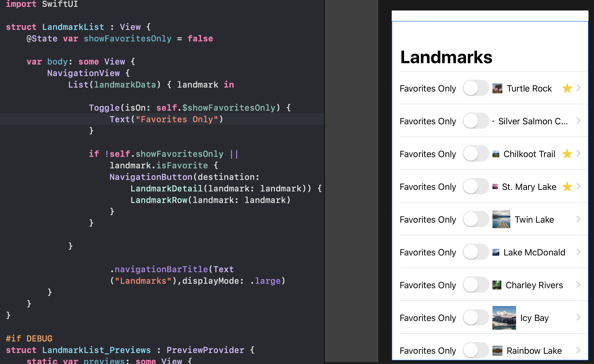Click the chevron arrow on Rainbow Lake row
Image resolution: width=594 pixels, height=364 pixels.
point(579,350)
